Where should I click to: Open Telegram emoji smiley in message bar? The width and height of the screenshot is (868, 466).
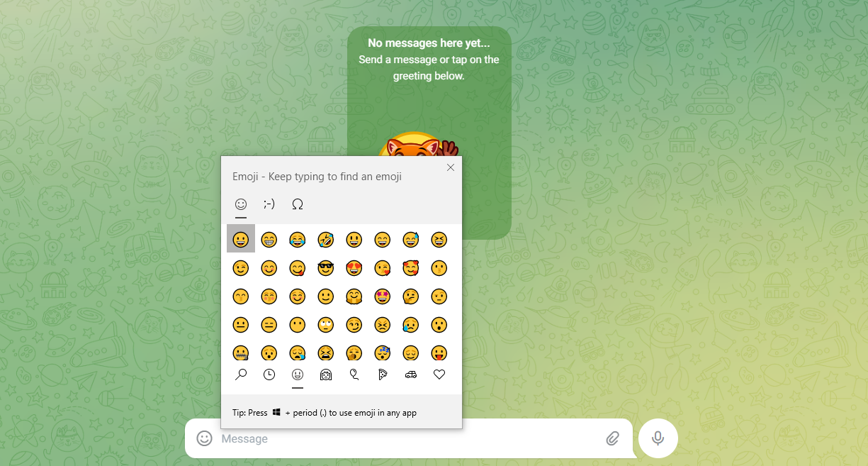click(x=204, y=438)
